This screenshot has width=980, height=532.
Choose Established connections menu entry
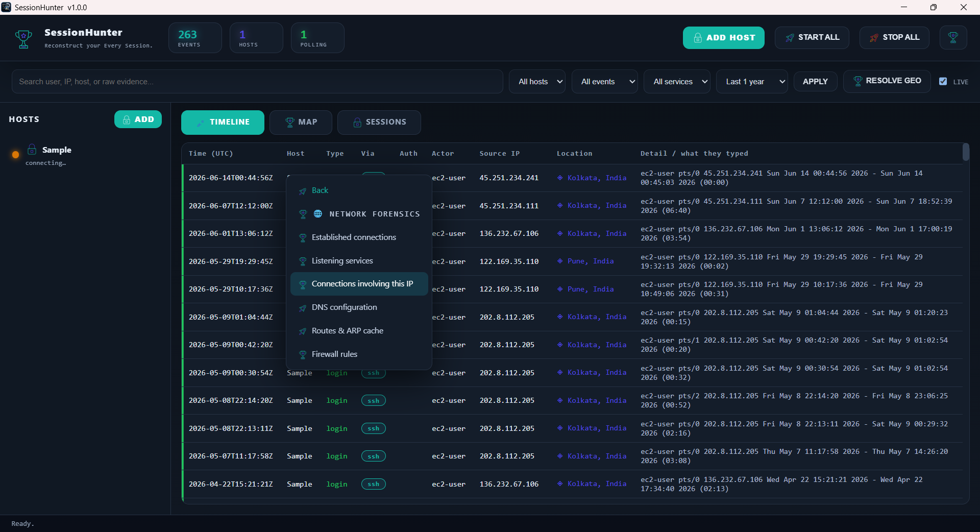(359, 237)
